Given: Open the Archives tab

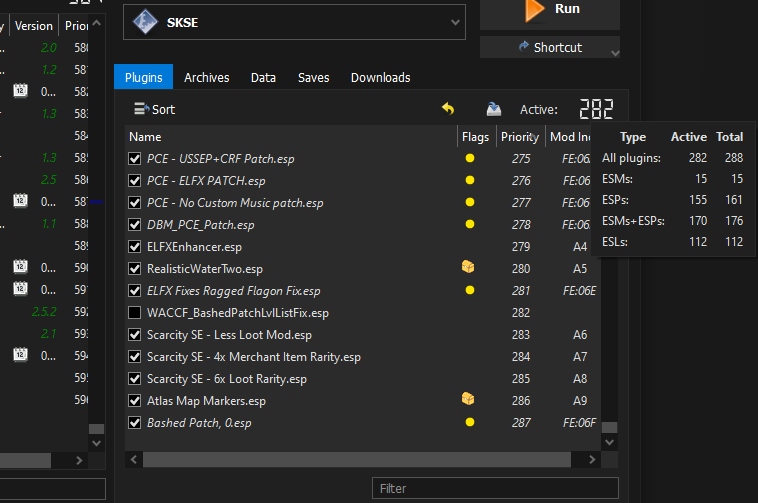Looking at the screenshot, I should coord(206,77).
